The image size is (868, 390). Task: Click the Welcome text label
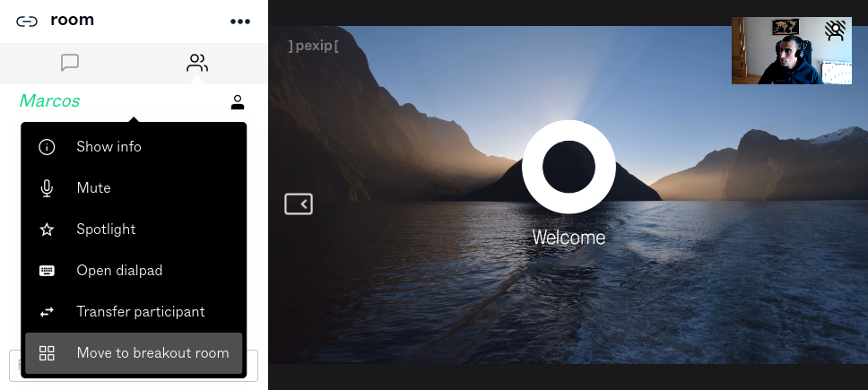click(569, 238)
